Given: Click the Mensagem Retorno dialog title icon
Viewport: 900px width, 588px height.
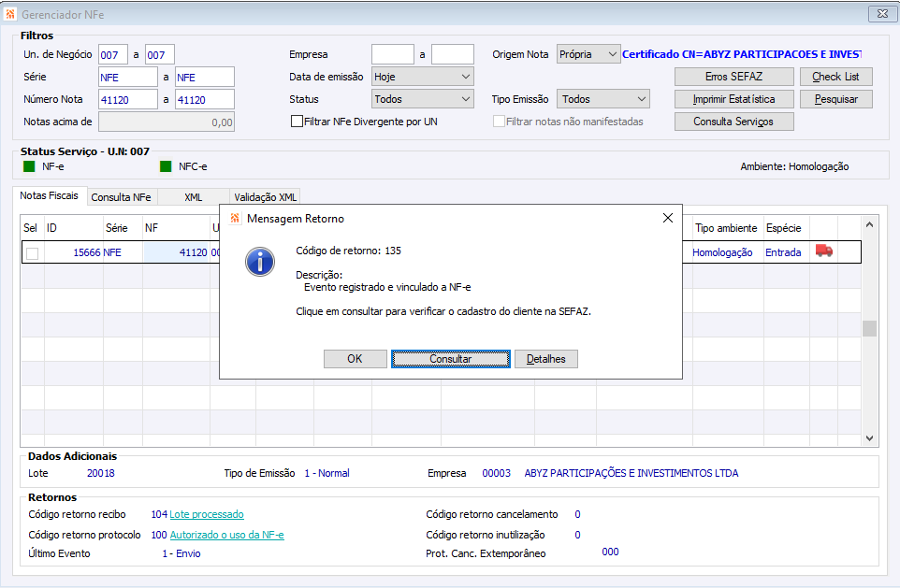Looking at the screenshot, I should [235, 218].
